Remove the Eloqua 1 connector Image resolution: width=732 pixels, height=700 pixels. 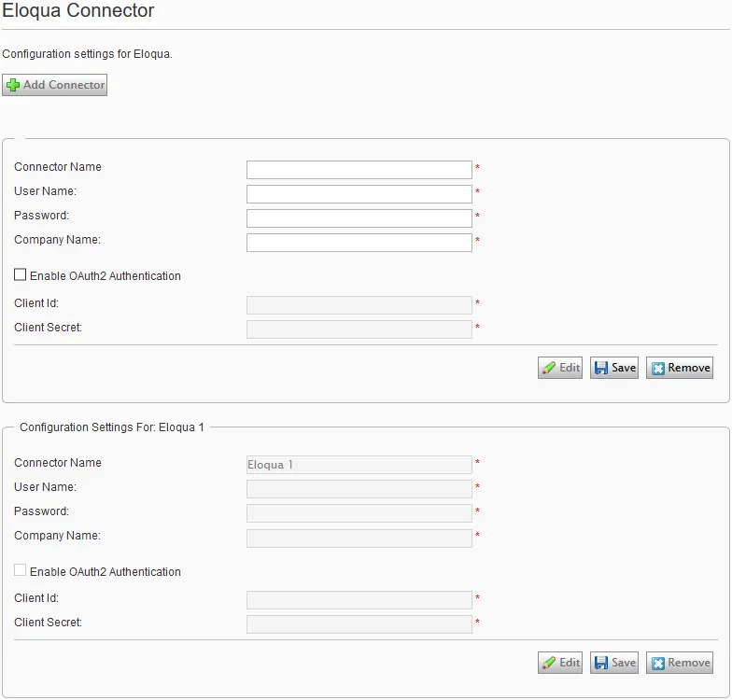click(x=680, y=663)
